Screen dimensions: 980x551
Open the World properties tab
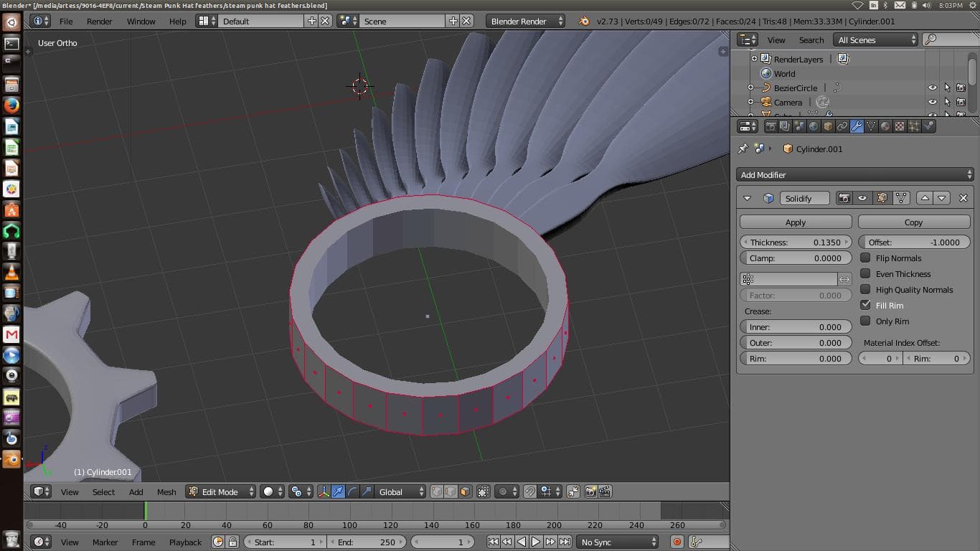[x=814, y=126]
